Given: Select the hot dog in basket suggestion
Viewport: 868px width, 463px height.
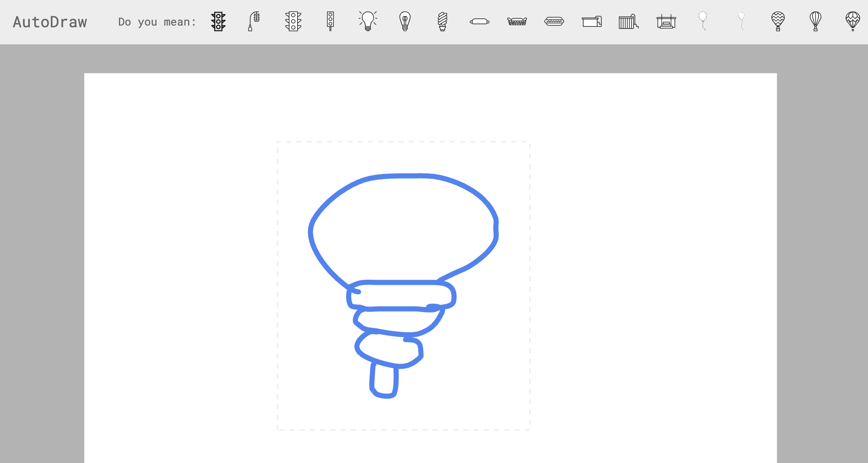Looking at the screenshot, I should click(517, 21).
